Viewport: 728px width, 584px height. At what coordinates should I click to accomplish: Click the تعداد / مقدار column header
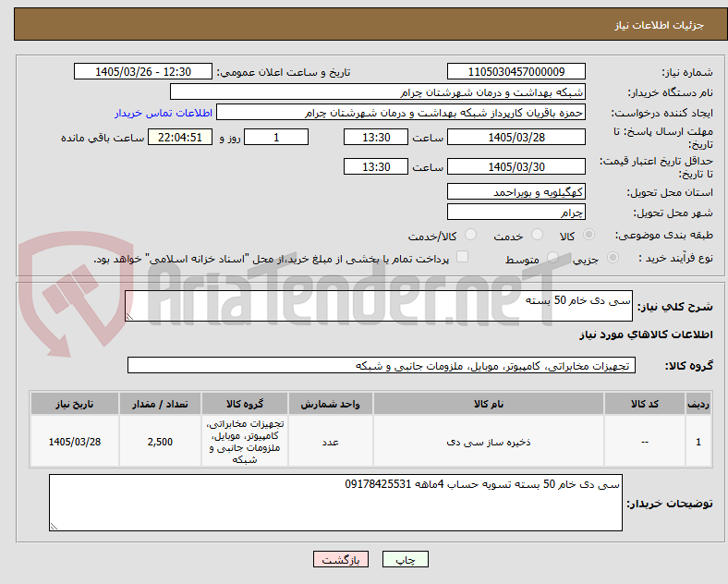[160, 404]
